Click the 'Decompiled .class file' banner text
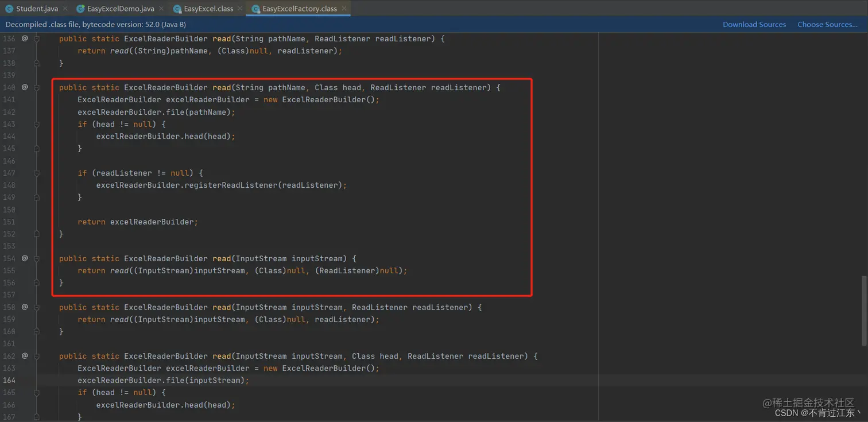This screenshot has height=422, width=868. tap(95, 24)
